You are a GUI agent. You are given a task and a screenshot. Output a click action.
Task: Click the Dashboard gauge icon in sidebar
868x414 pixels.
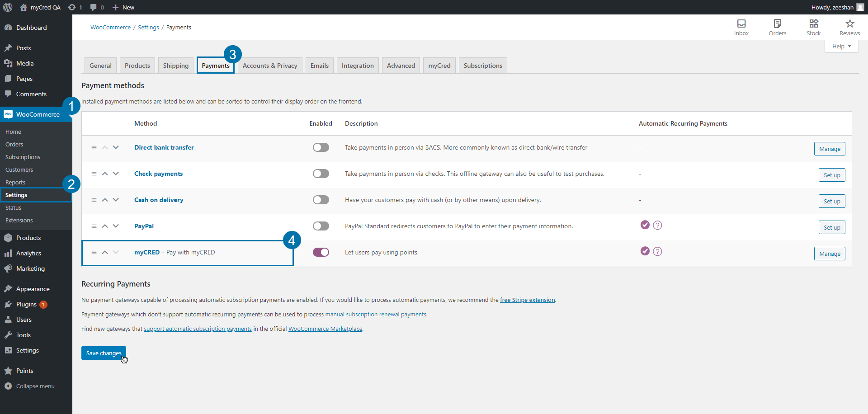tap(8, 28)
